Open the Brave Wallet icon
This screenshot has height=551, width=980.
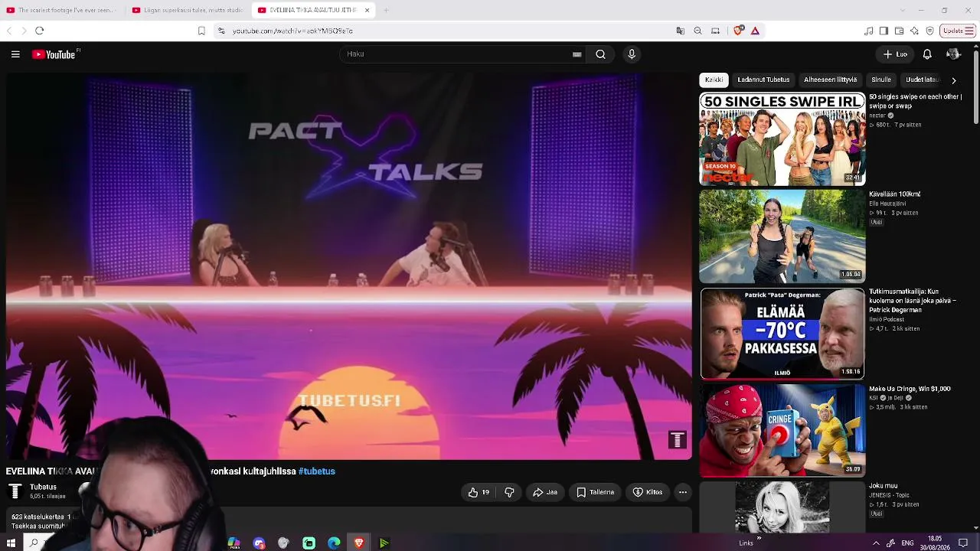click(899, 31)
